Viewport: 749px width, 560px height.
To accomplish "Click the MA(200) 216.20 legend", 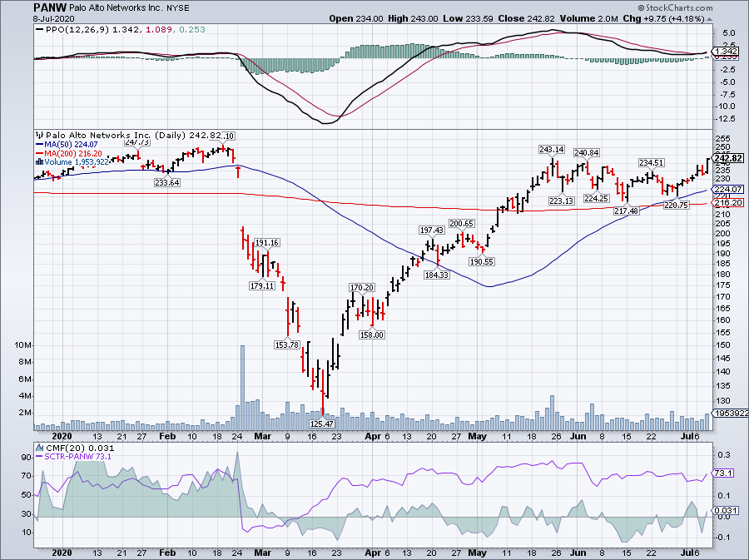I will coord(73,153).
